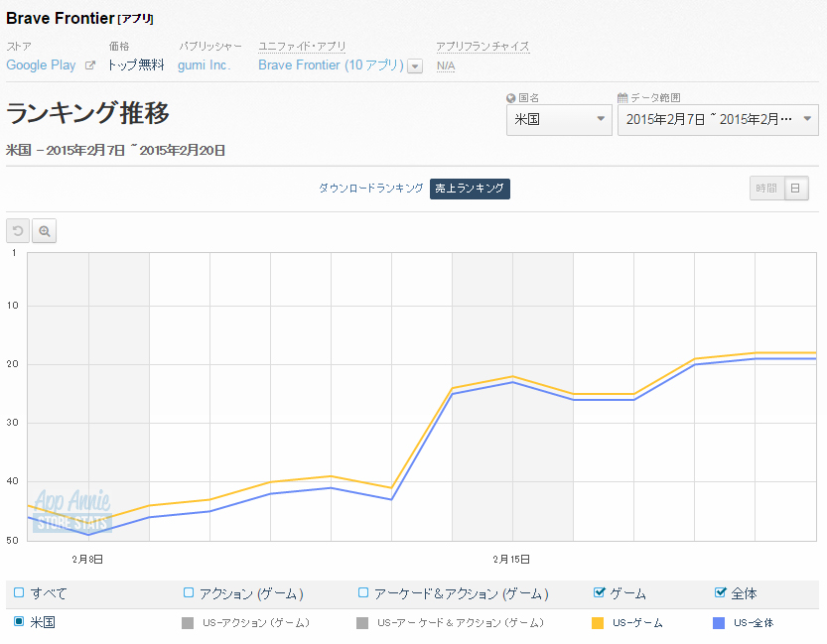Viewport: 827px width, 644px height.
Task: Switch to the 時間 hourly view
Action: coord(765,189)
